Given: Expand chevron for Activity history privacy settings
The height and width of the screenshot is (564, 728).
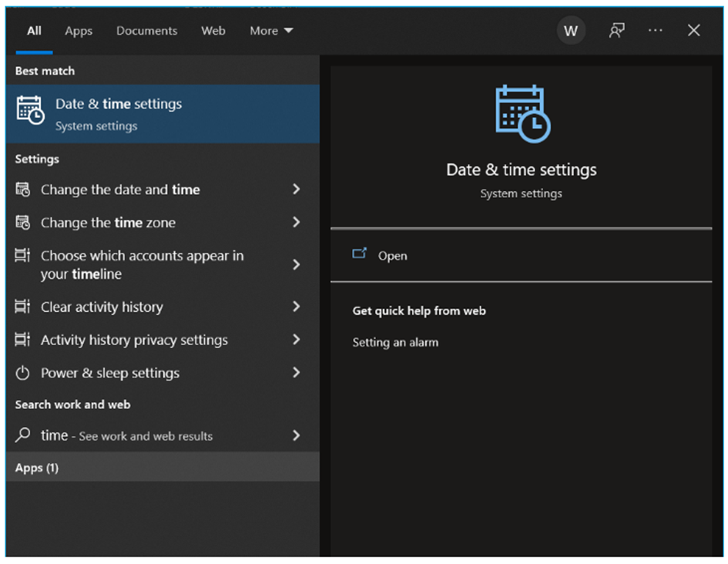Looking at the screenshot, I should click(297, 340).
